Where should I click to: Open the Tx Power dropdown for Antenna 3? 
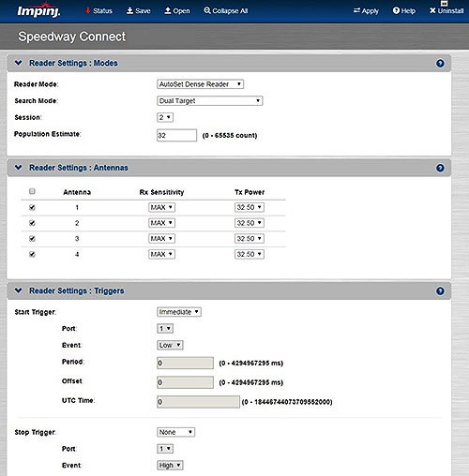click(x=250, y=239)
